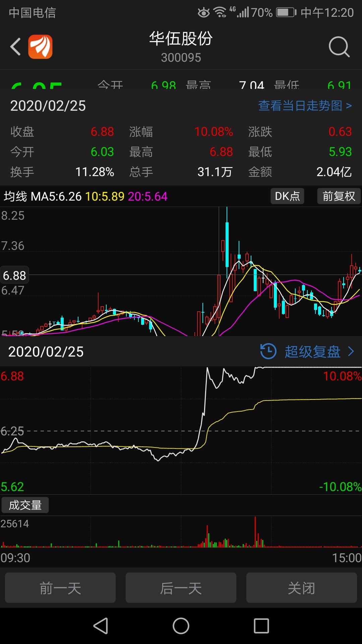Tap Android home circle button
Screen dimensions: 362x644
181,626
